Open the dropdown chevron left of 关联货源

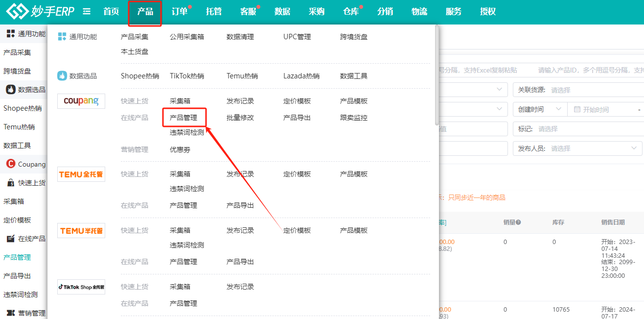point(499,90)
